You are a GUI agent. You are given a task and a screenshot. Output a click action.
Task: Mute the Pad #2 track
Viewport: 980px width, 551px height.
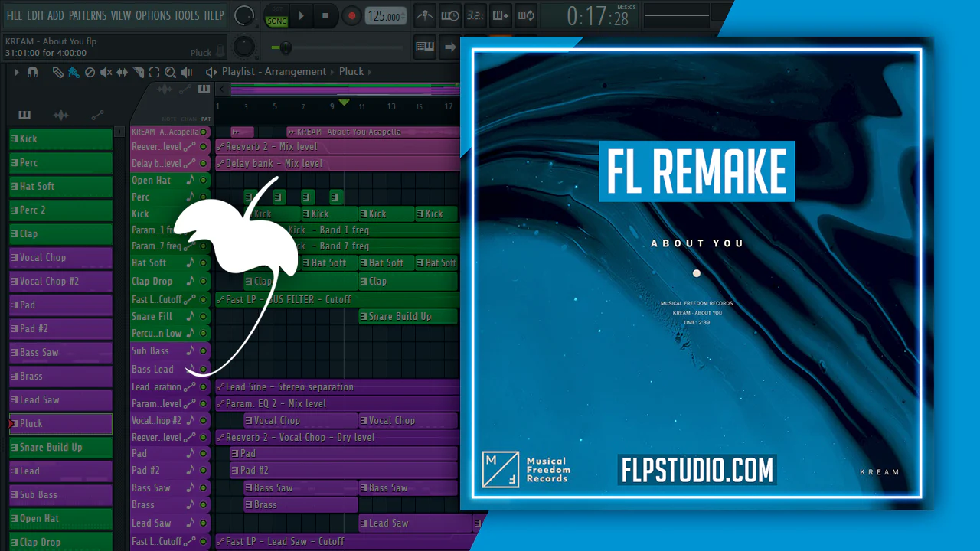[204, 471]
